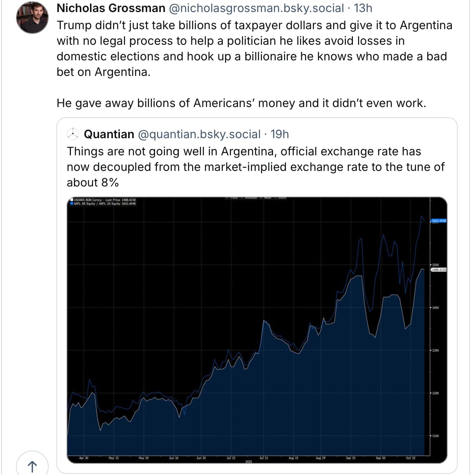The image size is (476, 475).
Task: Click the scroll-to-top arrow button
Action: tap(32, 466)
